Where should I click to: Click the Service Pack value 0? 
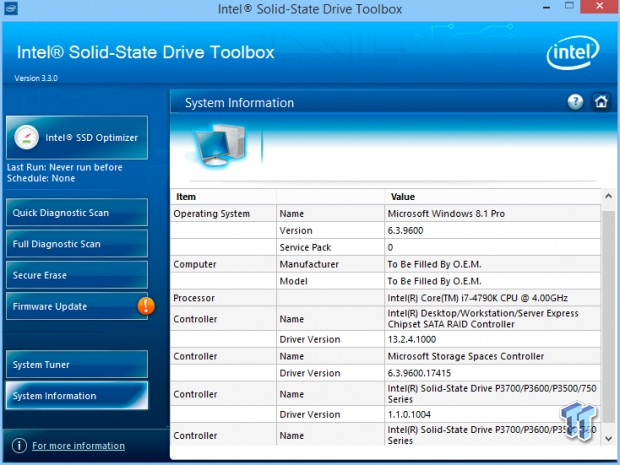coord(390,248)
